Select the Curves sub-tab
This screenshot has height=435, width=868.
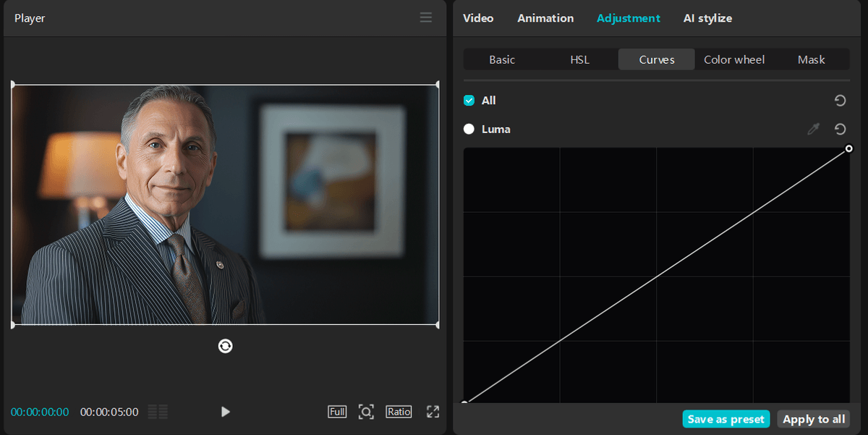click(x=657, y=59)
